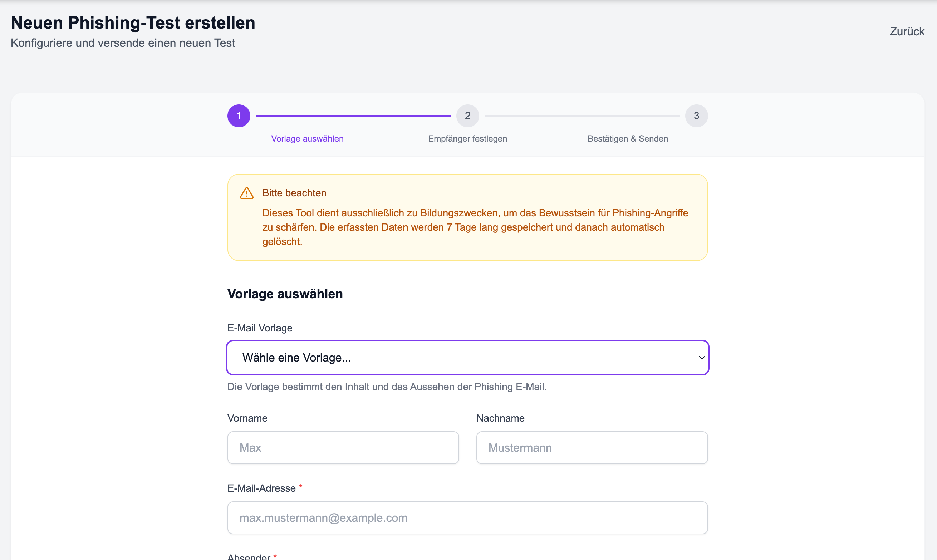937x560 pixels.
Task: Select the Bestätigen & Senden step label
Action: (627, 138)
